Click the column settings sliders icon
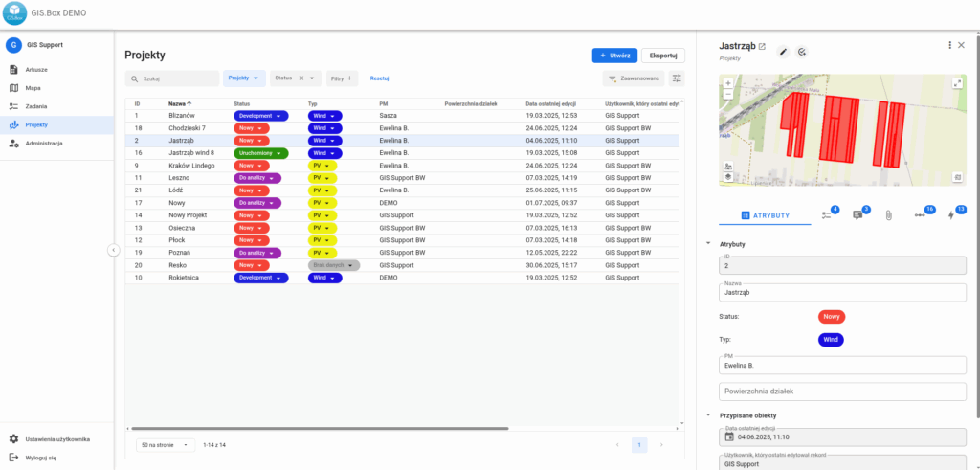This screenshot has height=470, width=980. click(x=678, y=78)
